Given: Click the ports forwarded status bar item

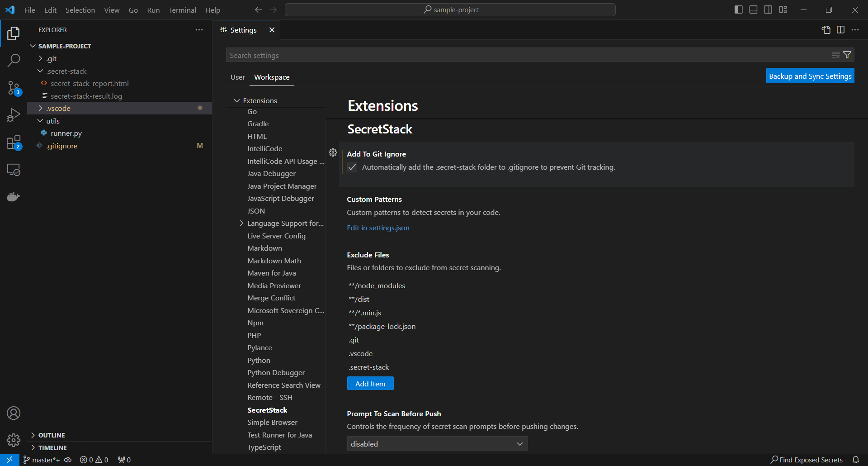Looking at the screenshot, I should 124,460.
